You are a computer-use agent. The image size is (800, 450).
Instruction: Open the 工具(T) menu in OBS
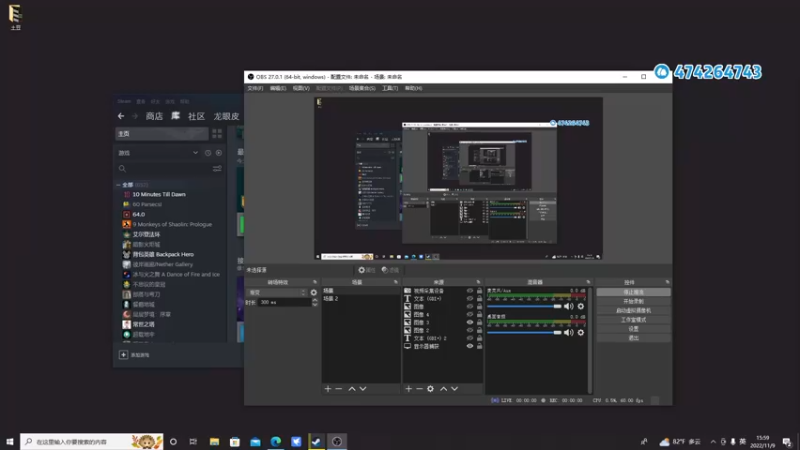point(390,88)
